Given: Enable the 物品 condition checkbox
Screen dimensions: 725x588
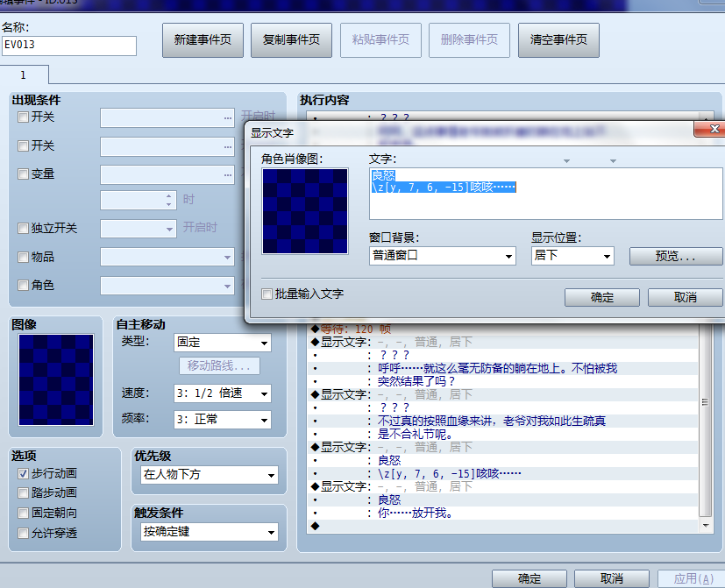Looking at the screenshot, I should coord(23,257).
